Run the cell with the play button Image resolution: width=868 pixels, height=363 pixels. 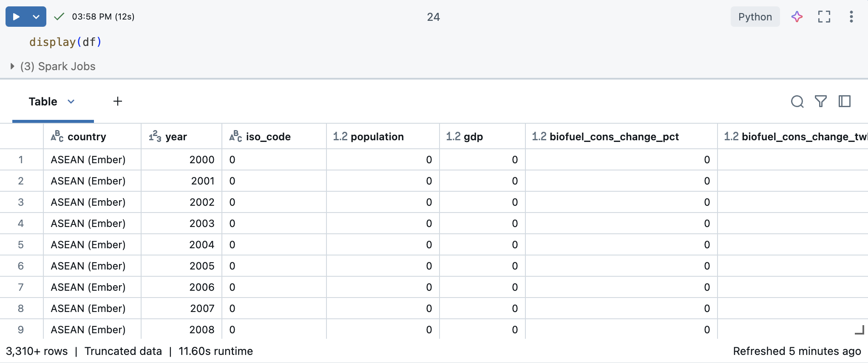point(16,17)
